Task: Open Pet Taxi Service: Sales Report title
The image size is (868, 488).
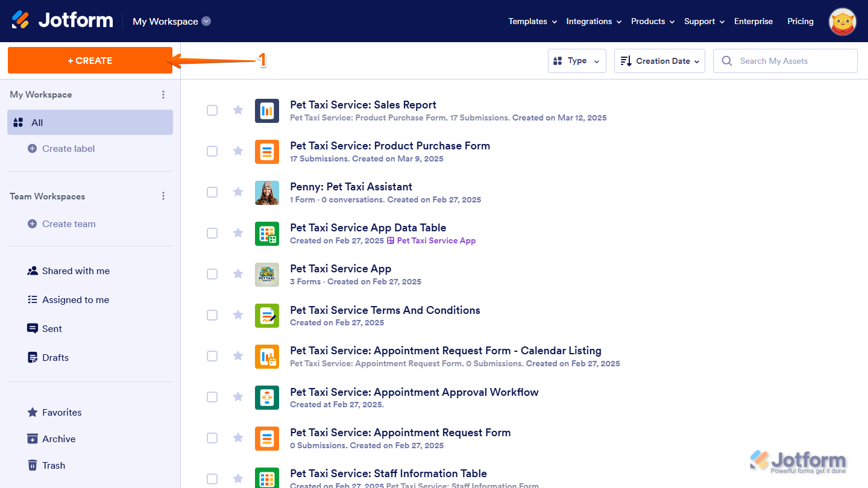Action: point(363,105)
